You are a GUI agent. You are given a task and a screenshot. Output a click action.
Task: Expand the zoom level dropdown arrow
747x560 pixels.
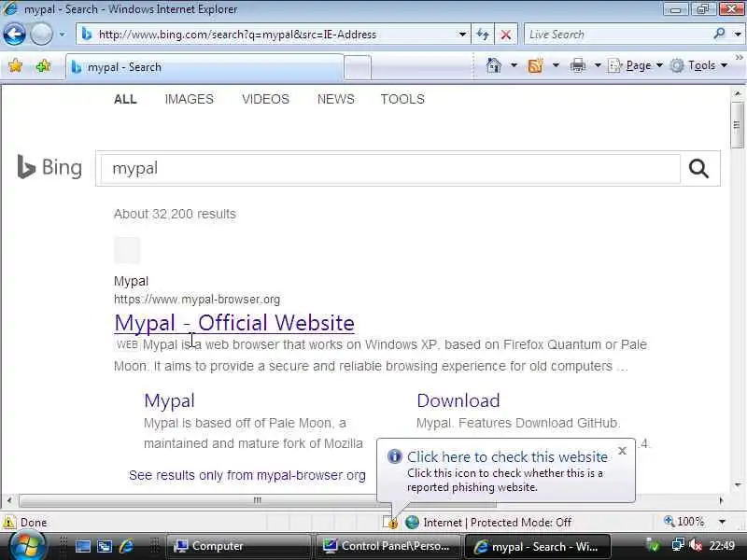tap(722, 522)
